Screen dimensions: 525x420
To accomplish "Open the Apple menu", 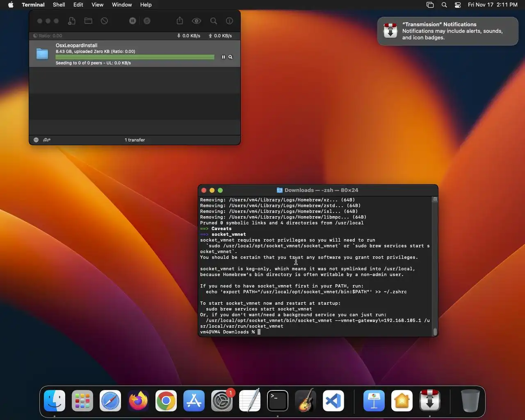I will 11,5.
